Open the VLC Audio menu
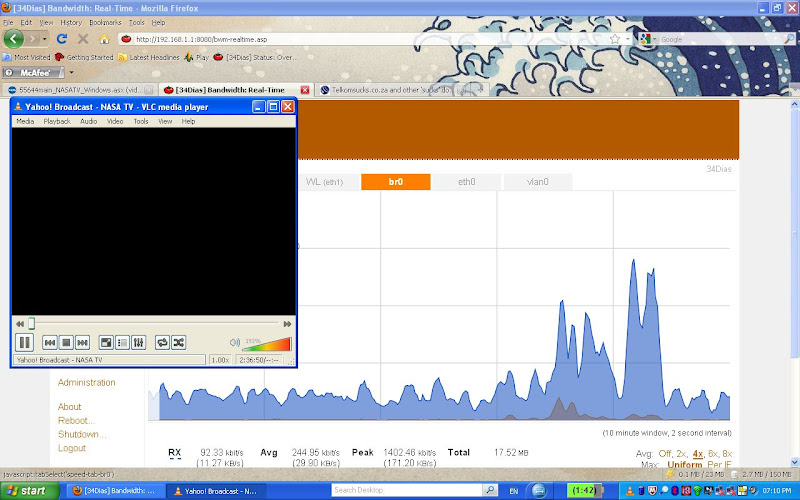Viewport: 800px width, 500px height. [x=88, y=121]
